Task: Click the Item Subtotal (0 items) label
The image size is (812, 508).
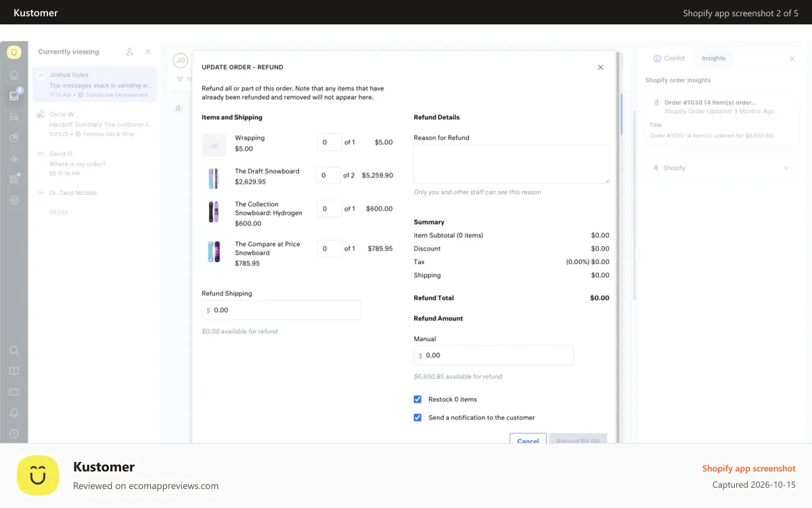Action: coord(448,235)
